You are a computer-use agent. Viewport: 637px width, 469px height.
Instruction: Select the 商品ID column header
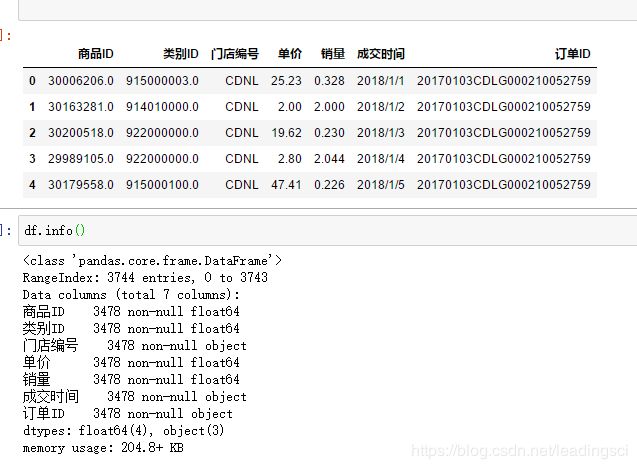click(95, 54)
